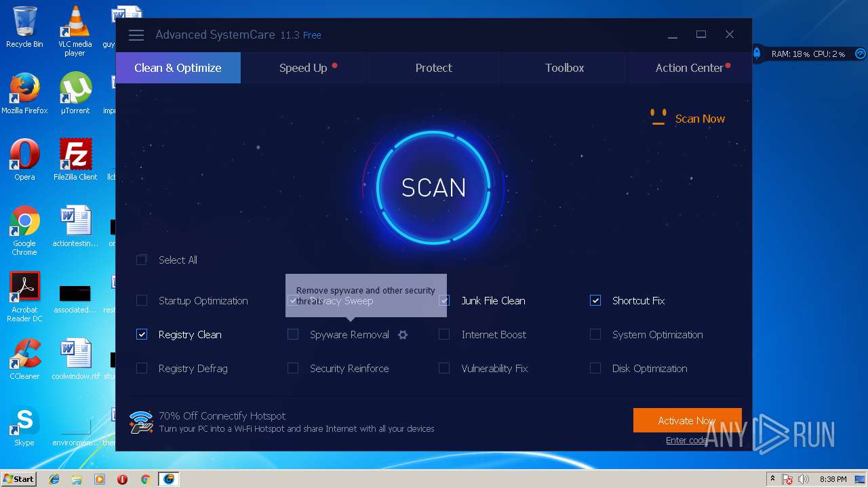Open the Windows Start menu
Viewport: 868px width, 488px height.
click(x=18, y=479)
